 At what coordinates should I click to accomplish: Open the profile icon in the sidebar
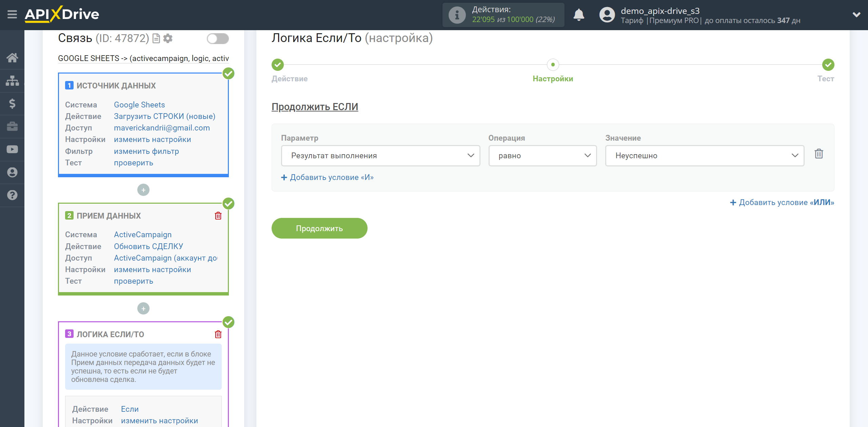12,172
